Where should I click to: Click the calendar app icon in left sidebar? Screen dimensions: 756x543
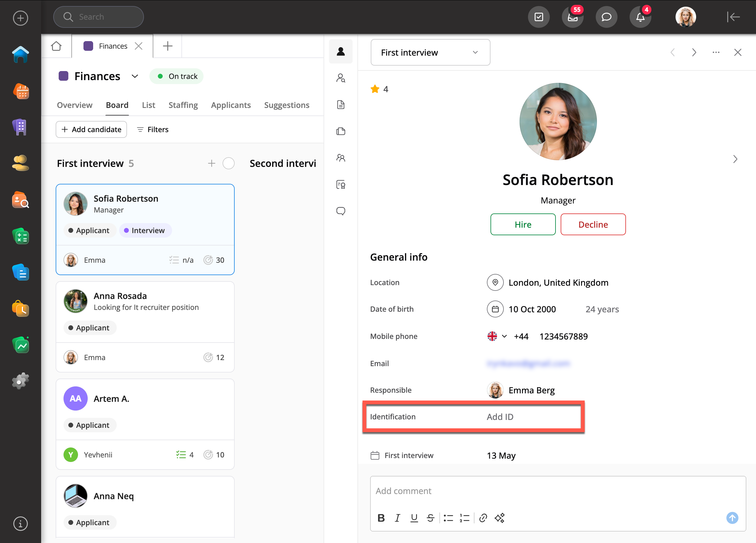[21, 91]
